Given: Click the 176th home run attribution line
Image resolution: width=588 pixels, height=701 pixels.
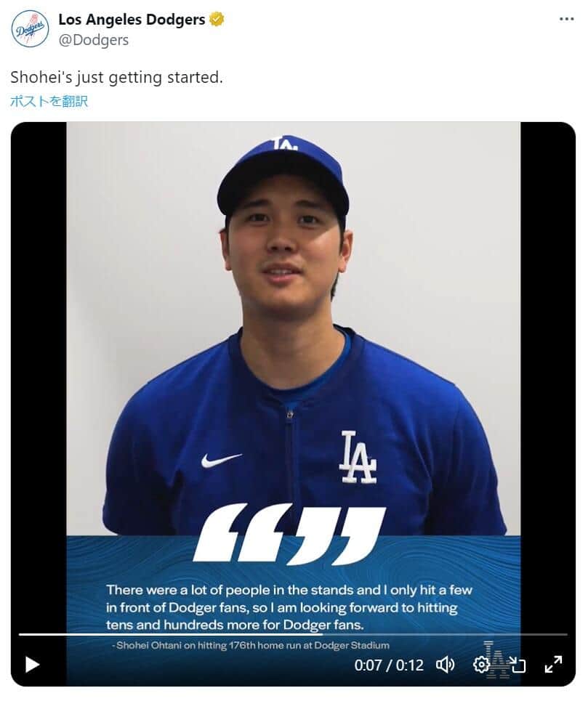Looking at the screenshot, I should pos(253,645).
